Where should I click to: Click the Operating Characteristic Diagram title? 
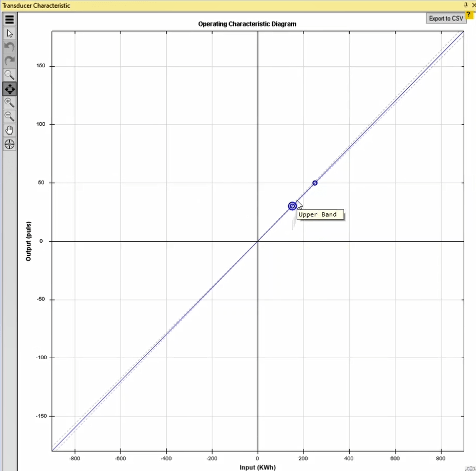[247, 24]
